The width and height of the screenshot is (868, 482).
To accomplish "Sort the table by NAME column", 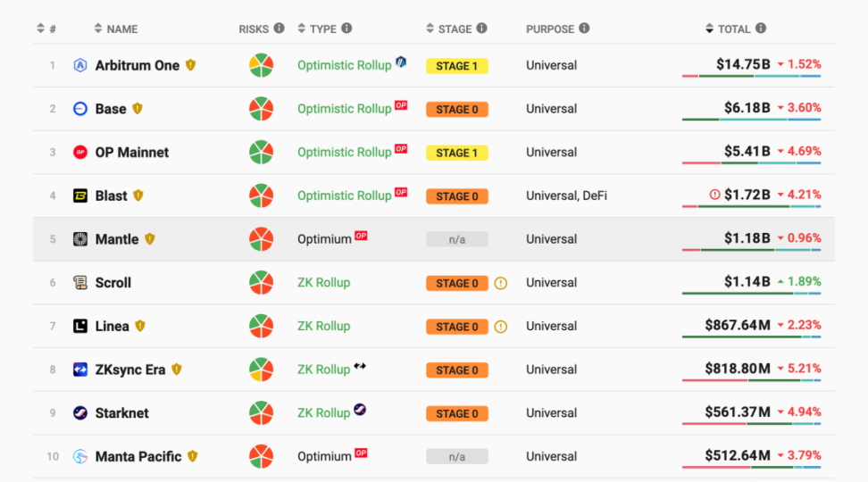I will click(x=121, y=29).
